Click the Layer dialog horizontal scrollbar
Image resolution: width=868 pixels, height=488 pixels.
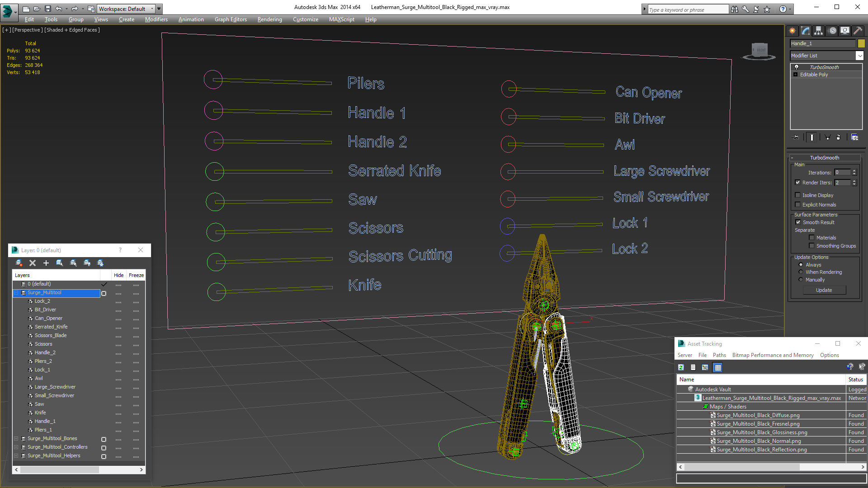click(x=79, y=470)
